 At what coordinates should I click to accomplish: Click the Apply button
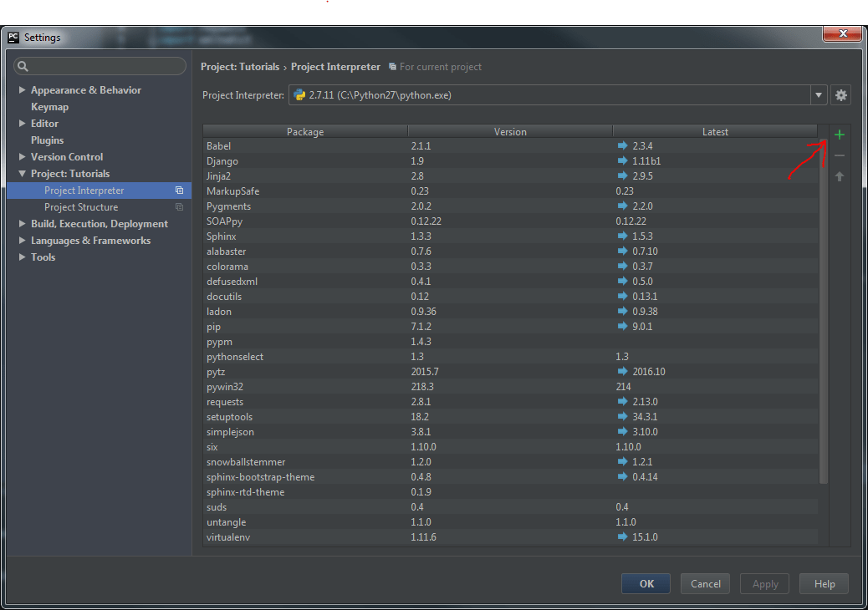click(x=764, y=584)
